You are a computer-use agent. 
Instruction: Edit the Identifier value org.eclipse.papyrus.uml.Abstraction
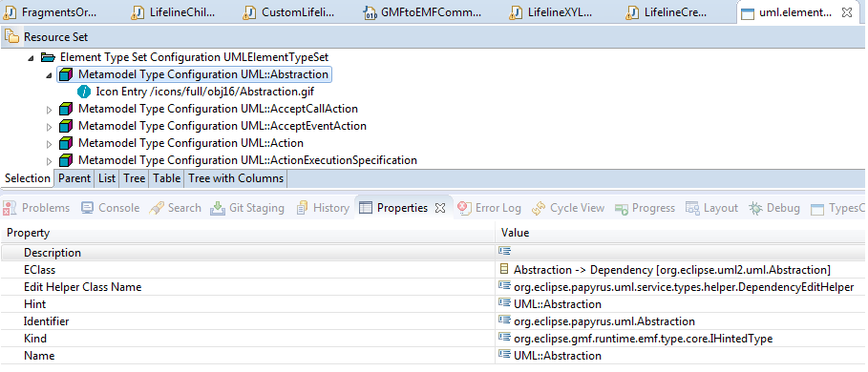click(603, 321)
